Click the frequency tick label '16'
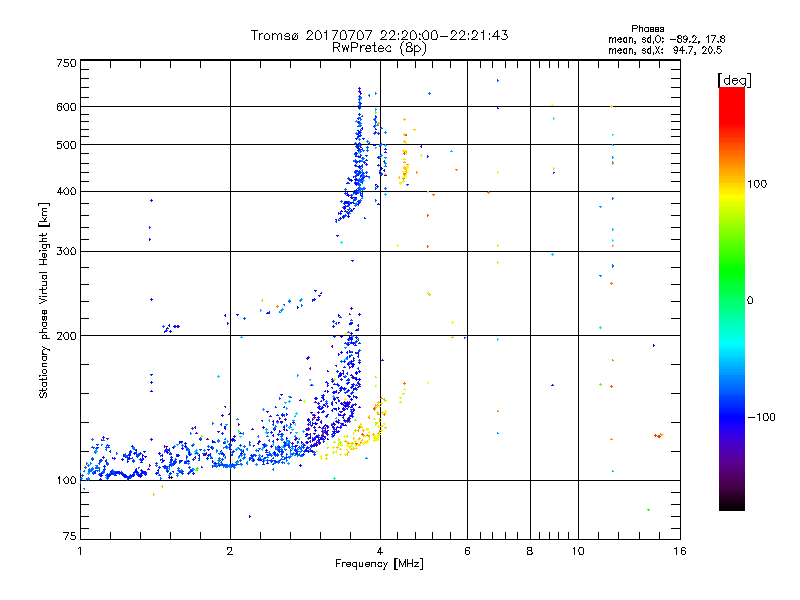The image size is (800, 600). tap(680, 551)
